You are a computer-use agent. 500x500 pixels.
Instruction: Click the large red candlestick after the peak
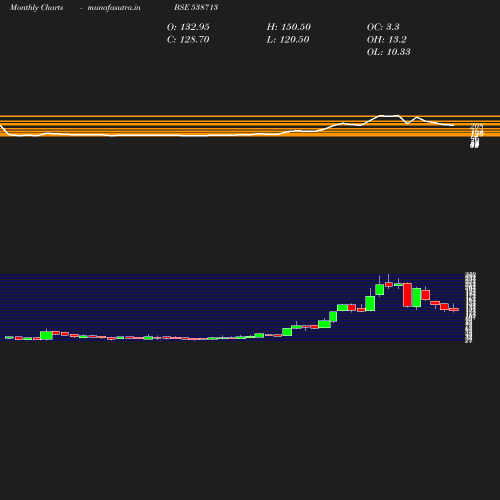[x=407, y=295]
